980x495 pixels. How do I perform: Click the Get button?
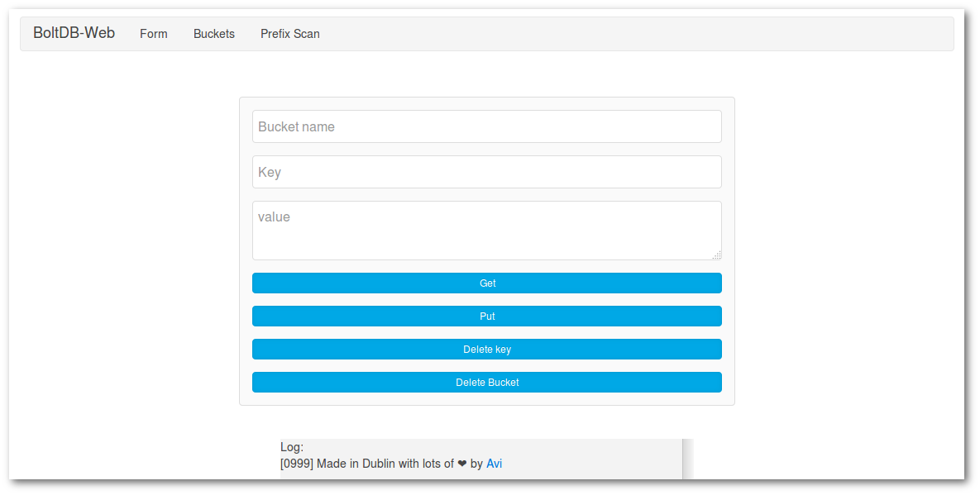(487, 283)
